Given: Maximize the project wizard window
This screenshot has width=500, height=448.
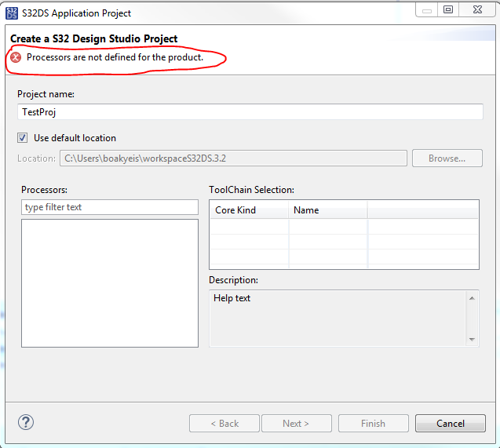Looking at the screenshot, I should (x=448, y=10).
